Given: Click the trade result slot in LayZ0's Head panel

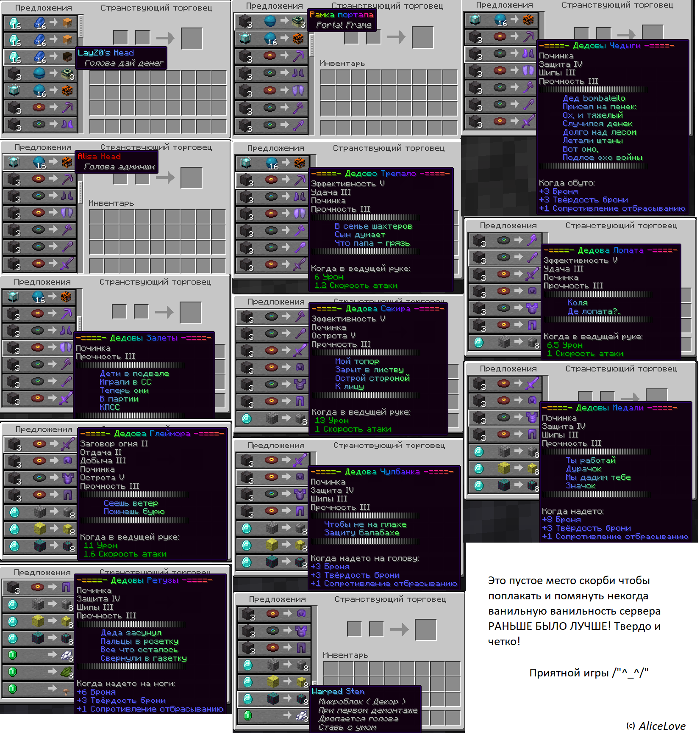Looking at the screenshot, I should [192, 39].
